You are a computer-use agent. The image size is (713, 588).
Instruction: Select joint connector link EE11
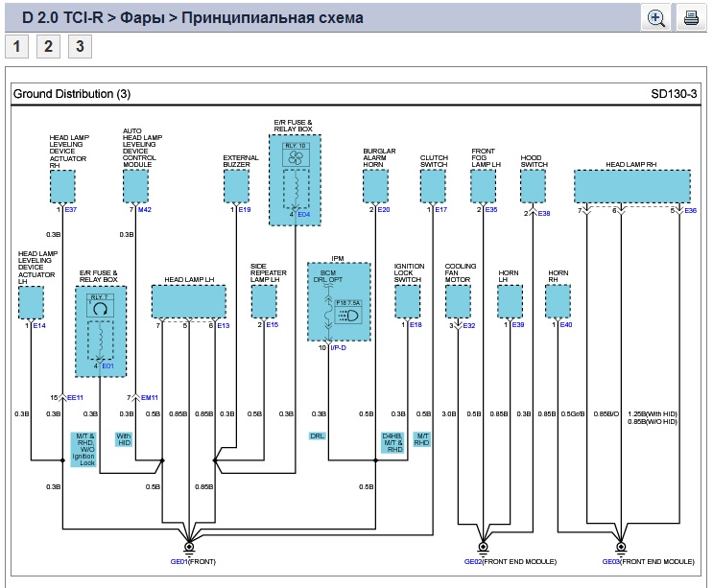coord(75,397)
